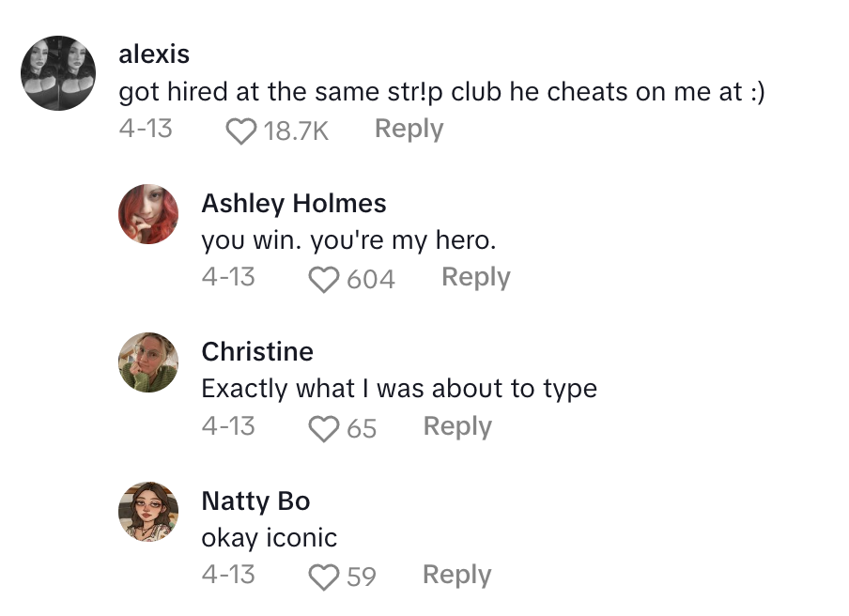The width and height of the screenshot is (849, 616).
Task: Click the 18.7K like count
Action: point(296,131)
